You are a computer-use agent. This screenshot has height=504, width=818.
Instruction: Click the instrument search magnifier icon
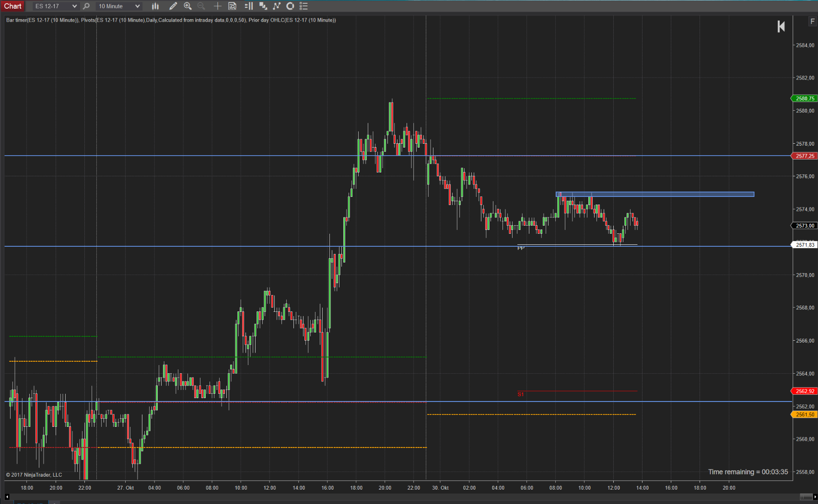86,6
